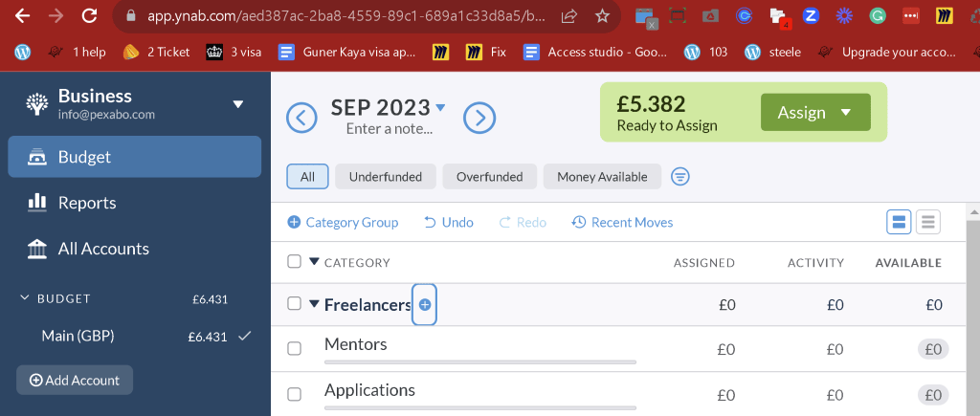Click Redo in the budget toolbar

tap(523, 223)
